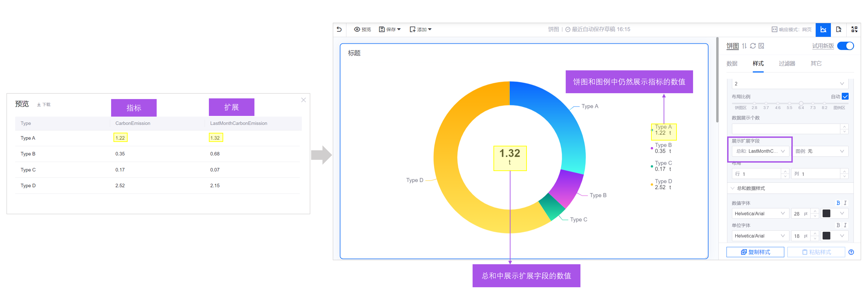Toggle the 试用新版 switch
868x292 pixels.
pyautogui.click(x=845, y=46)
